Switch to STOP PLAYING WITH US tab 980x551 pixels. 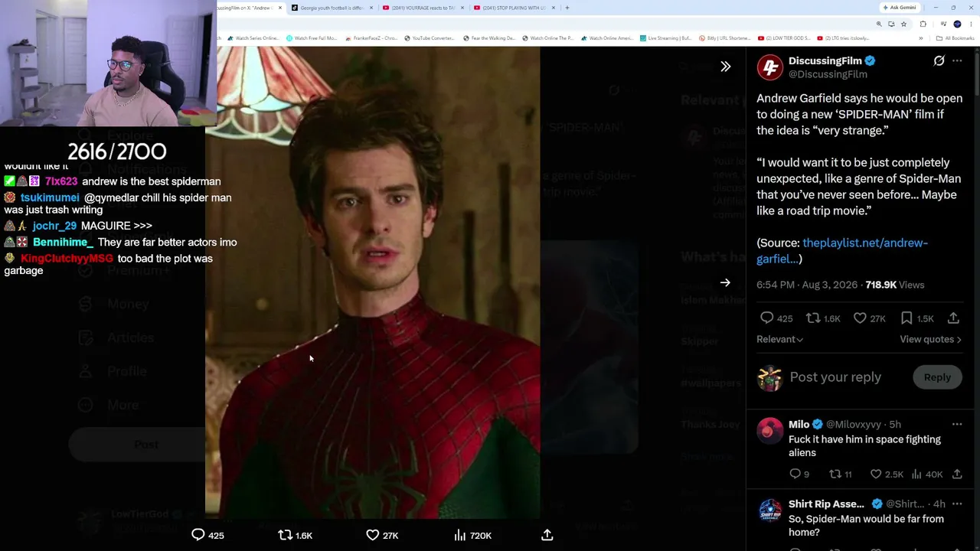click(514, 8)
